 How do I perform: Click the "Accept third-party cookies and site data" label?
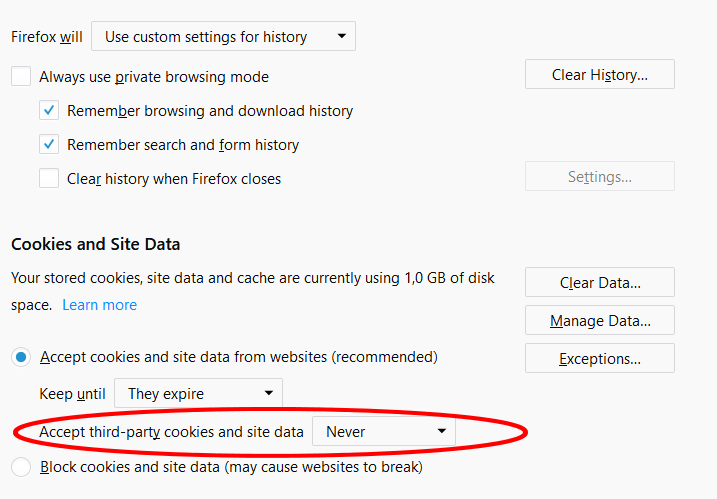pyautogui.click(x=171, y=432)
